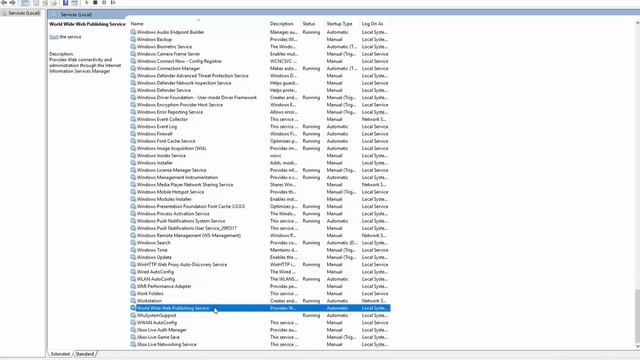640x360 pixels.
Task: Go back with the toolbar back arrow
Action: click(4, 2)
